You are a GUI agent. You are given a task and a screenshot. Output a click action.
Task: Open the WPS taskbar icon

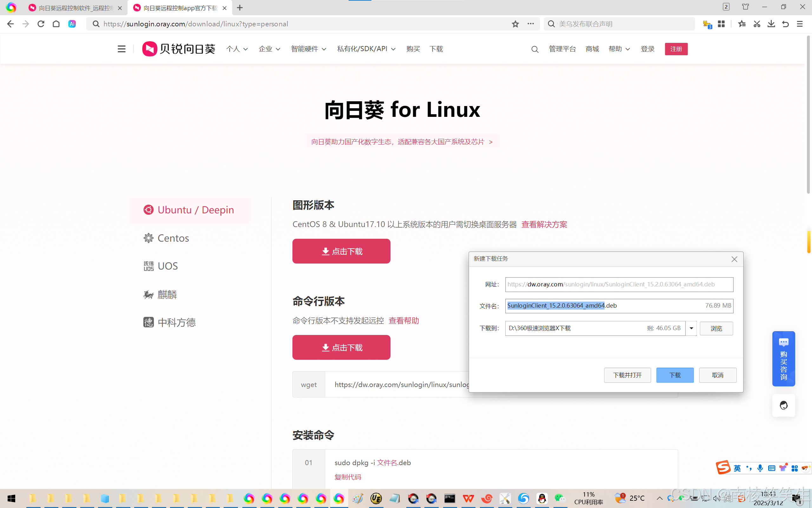pyautogui.click(x=468, y=498)
